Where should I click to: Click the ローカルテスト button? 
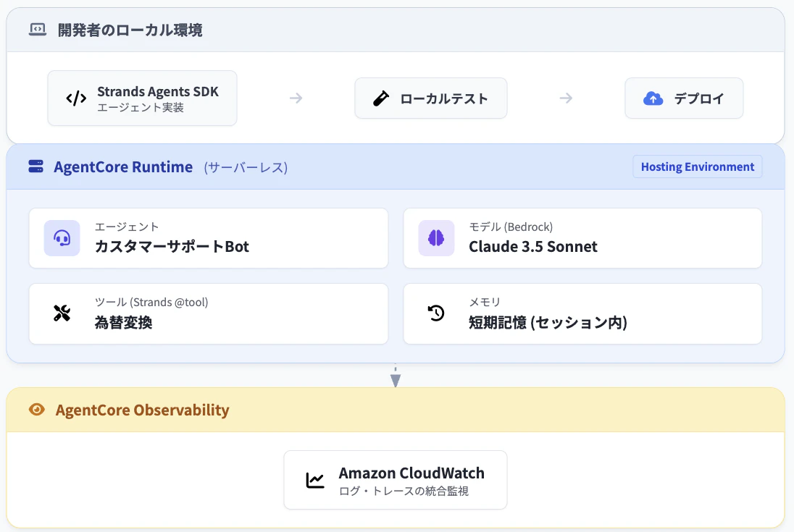click(x=430, y=98)
